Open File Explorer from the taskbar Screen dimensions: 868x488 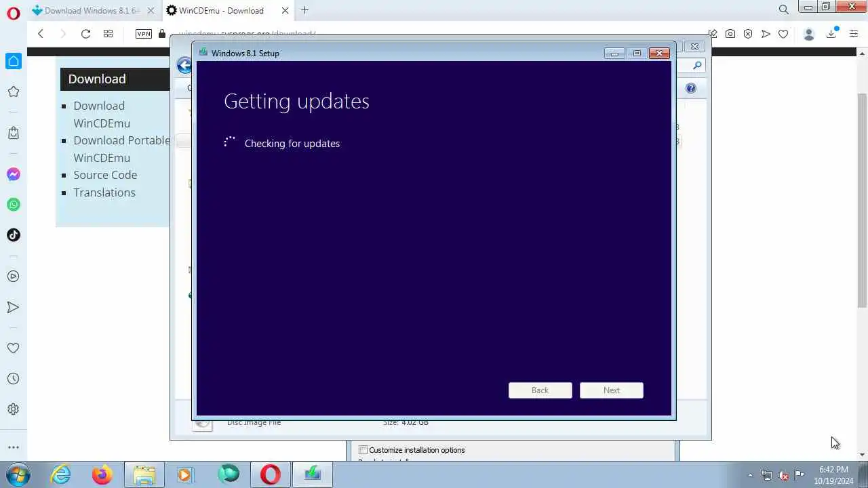[x=144, y=474]
